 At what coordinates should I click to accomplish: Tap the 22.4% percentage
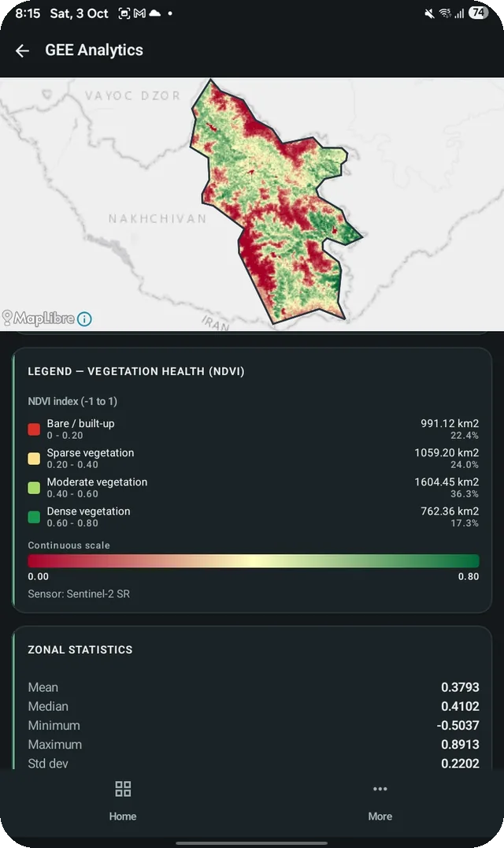click(465, 435)
